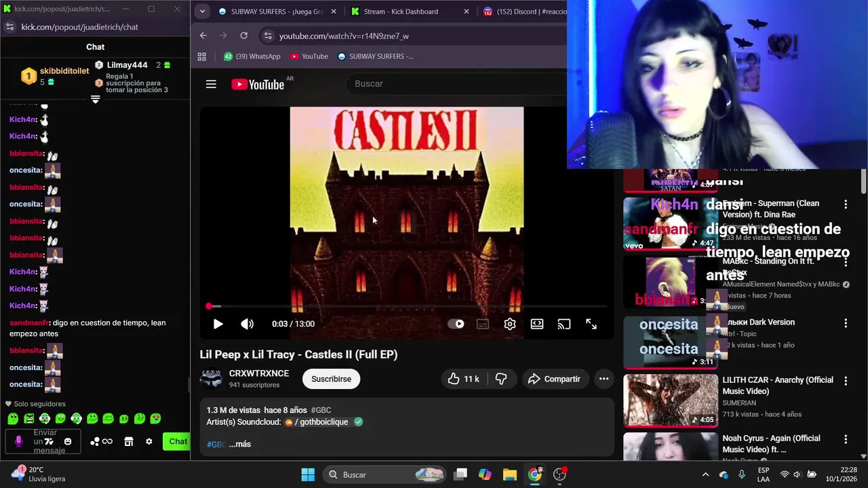Dislike the Castles II video
Image resolution: width=868 pixels, height=488 pixels.
pos(501,379)
